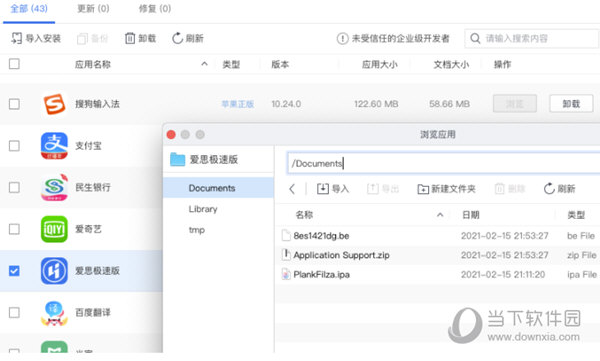Click the /Documents path field

[443, 163]
